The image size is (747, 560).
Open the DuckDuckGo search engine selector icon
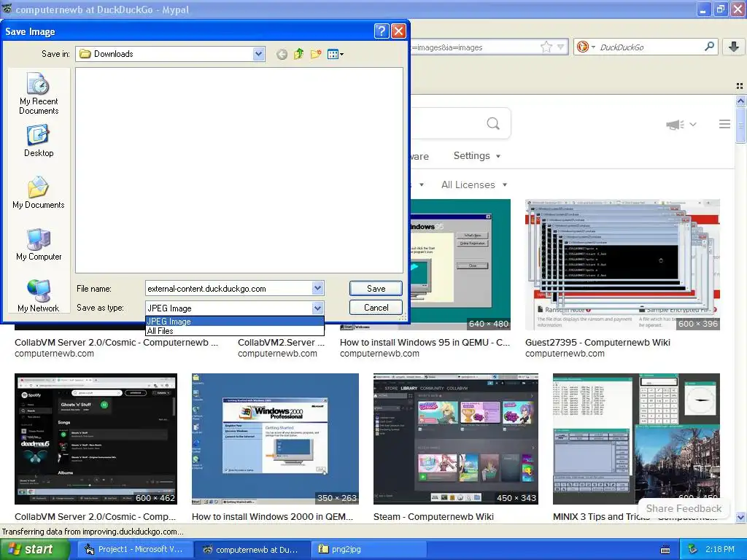[586, 47]
